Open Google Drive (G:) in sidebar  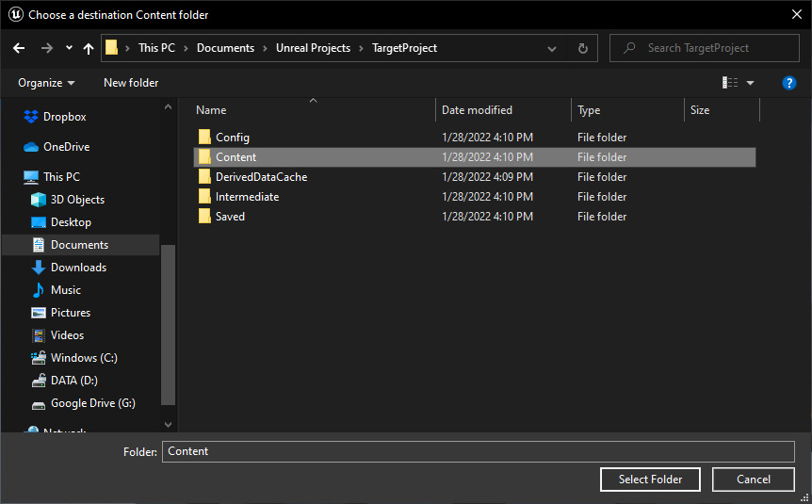[x=92, y=403]
